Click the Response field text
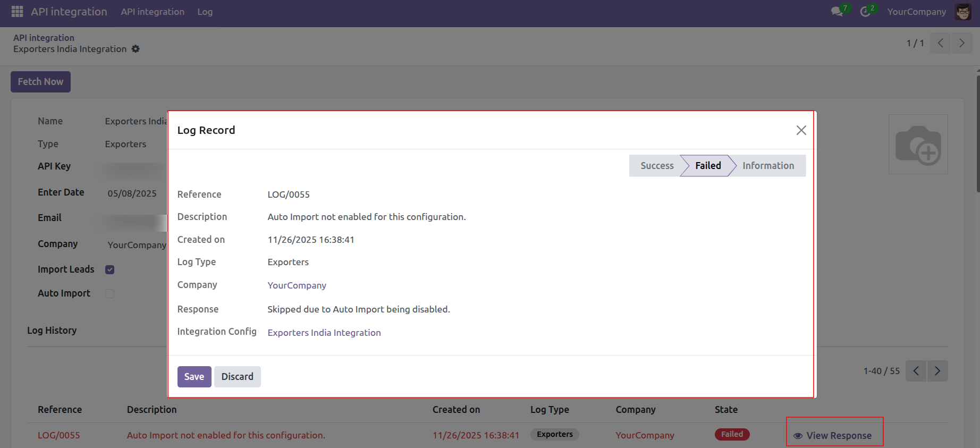The image size is (980, 448). pyautogui.click(x=359, y=309)
